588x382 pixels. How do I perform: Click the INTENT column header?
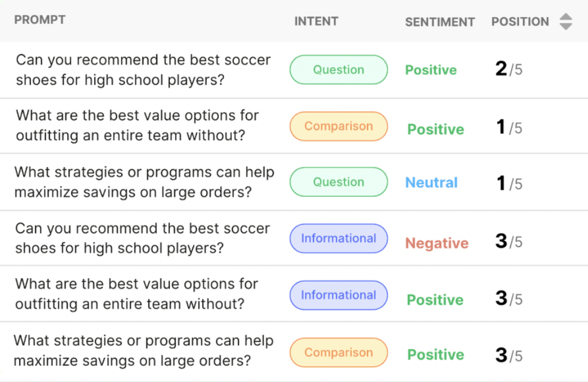coord(316,21)
